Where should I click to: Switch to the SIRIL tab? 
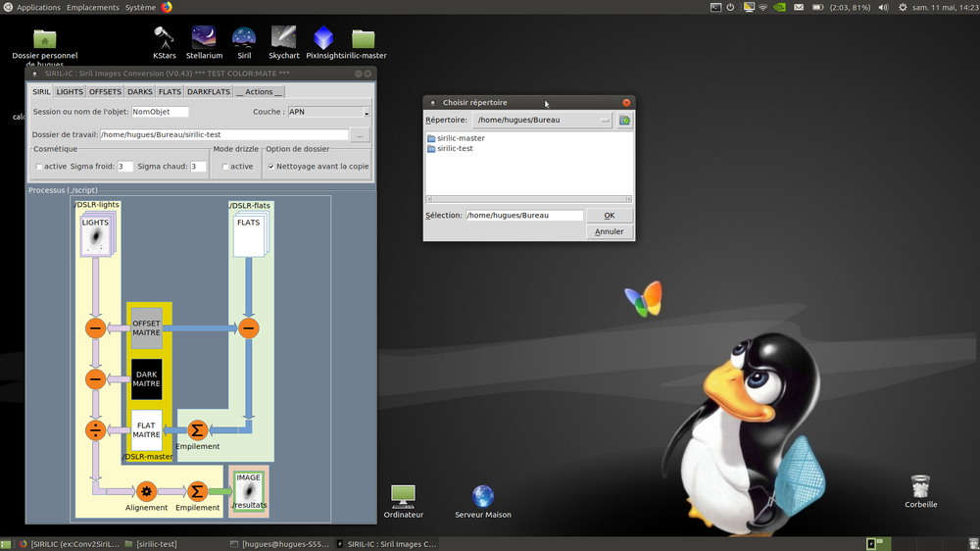tap(41, 92)
